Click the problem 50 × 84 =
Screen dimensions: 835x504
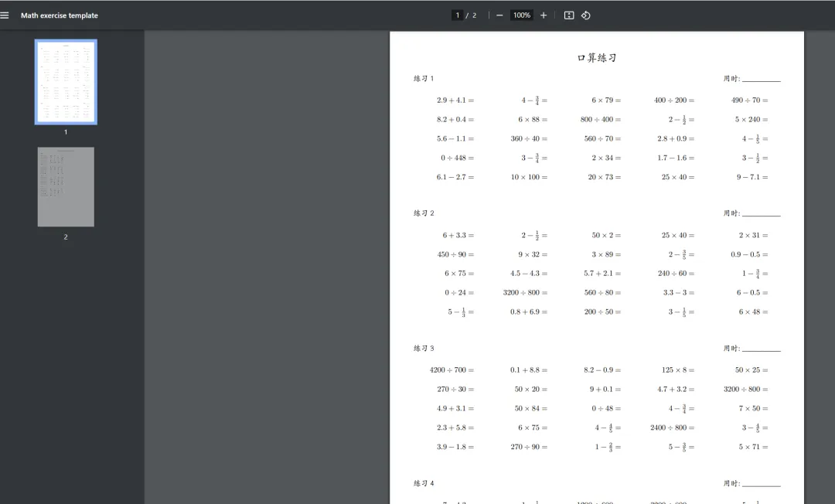pyautogui.click(x=531, y=408)
